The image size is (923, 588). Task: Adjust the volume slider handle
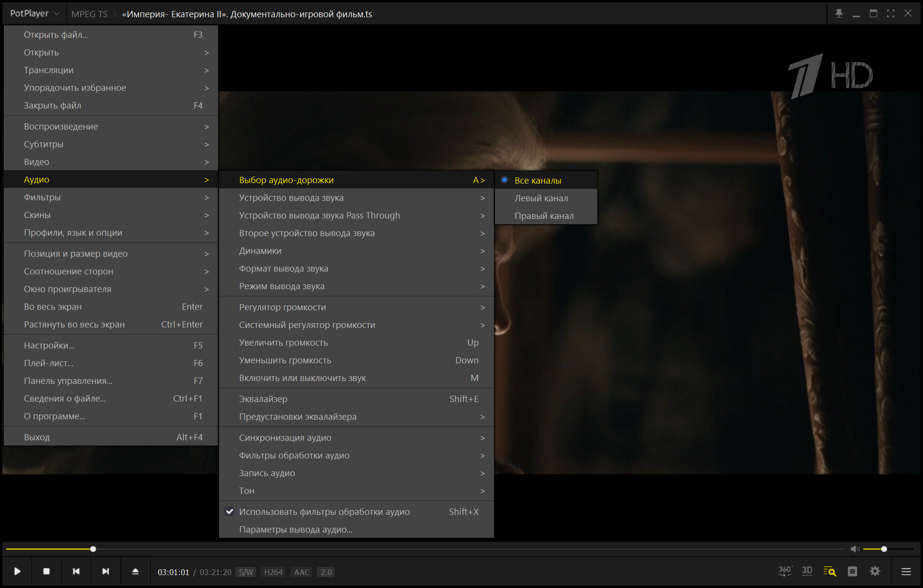click(884, 549)
